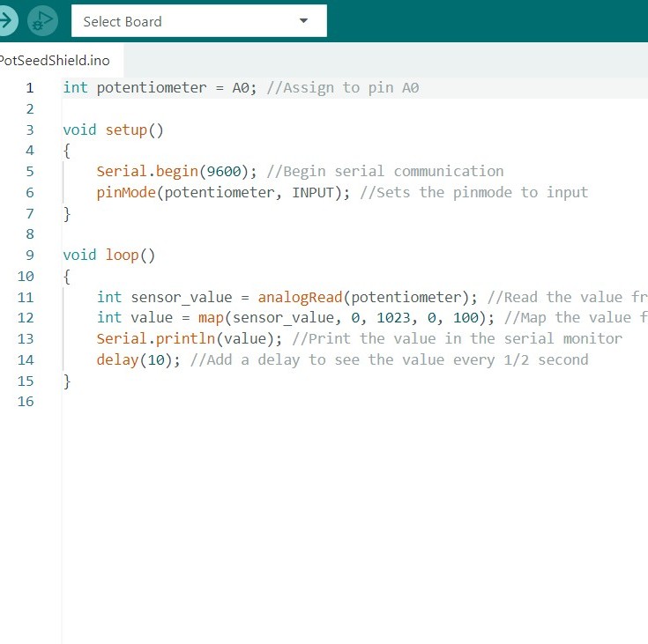Open the Select Board dropdown

click(198, 21)
